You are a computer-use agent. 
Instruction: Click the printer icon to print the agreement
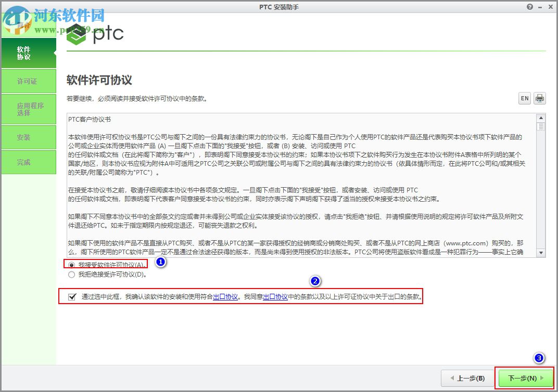click(x=539, y=98)
